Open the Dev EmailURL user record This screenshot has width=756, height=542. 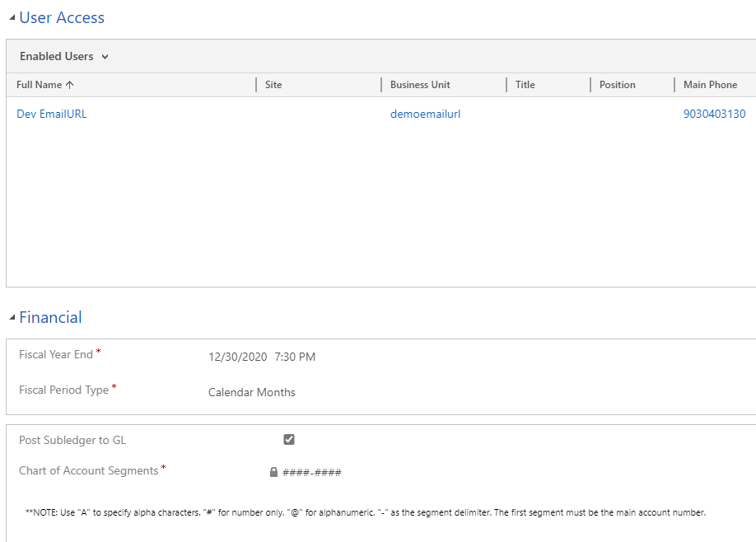pos(52,114)
